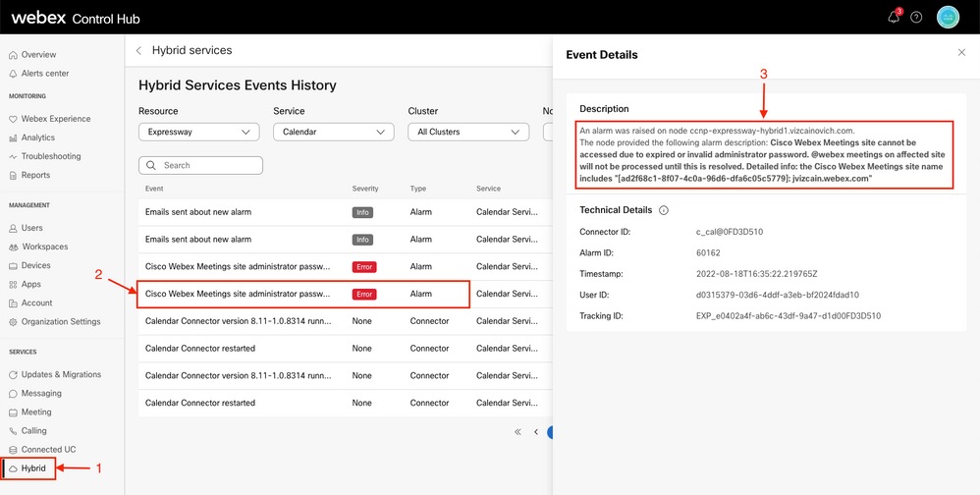This screenshot has width=980, height=495.
Task: Open Devices in the sidebar
Action: click(36, 265)
